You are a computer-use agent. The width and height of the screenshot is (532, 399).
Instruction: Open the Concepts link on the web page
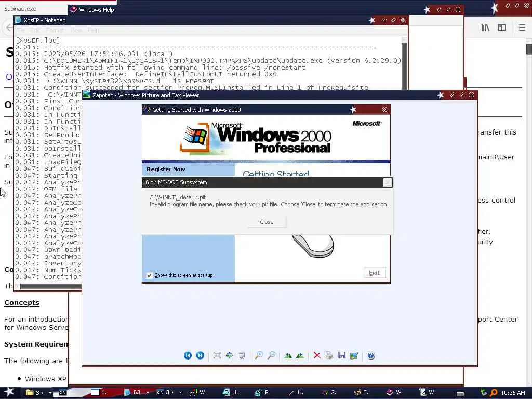click(x=22, y=303)
